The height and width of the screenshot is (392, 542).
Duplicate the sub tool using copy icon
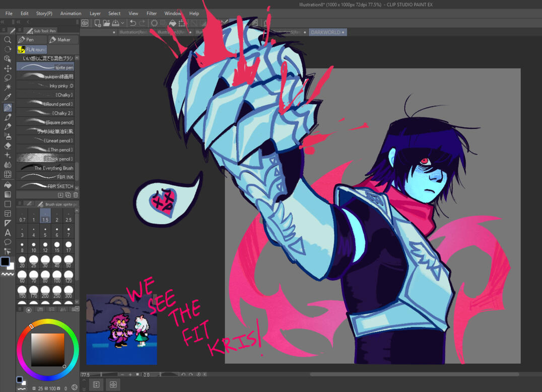pos(68,195)
